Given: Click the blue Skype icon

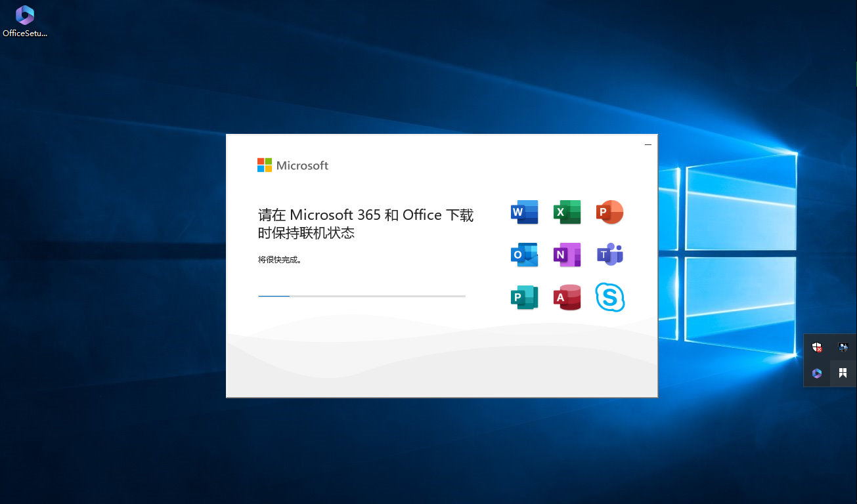Looking at the screenshot, I should [x=609, y=297].
